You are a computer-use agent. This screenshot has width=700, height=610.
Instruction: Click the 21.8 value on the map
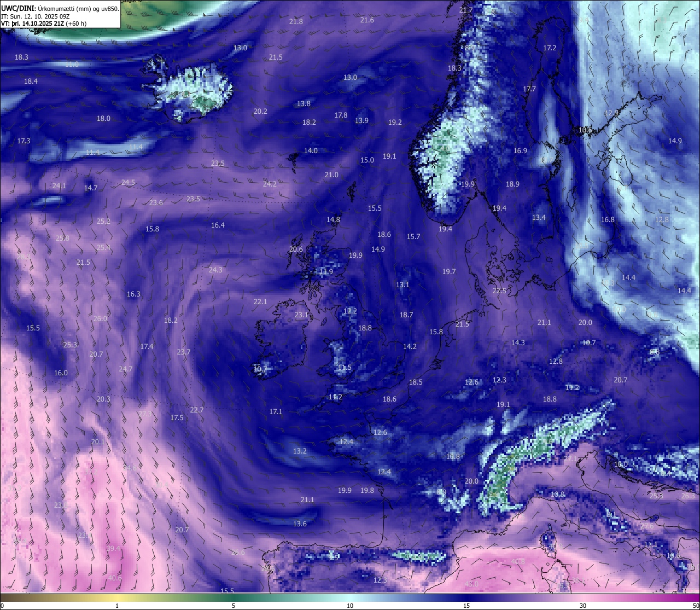[296, 21]
